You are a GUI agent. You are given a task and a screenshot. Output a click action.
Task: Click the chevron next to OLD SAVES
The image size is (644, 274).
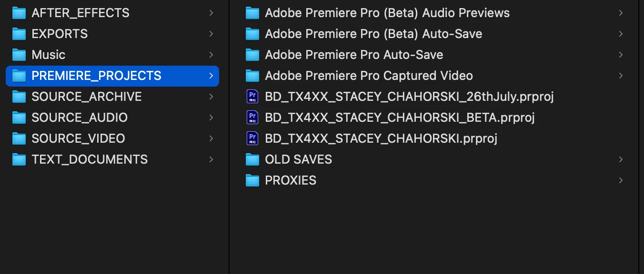(621, 159)
